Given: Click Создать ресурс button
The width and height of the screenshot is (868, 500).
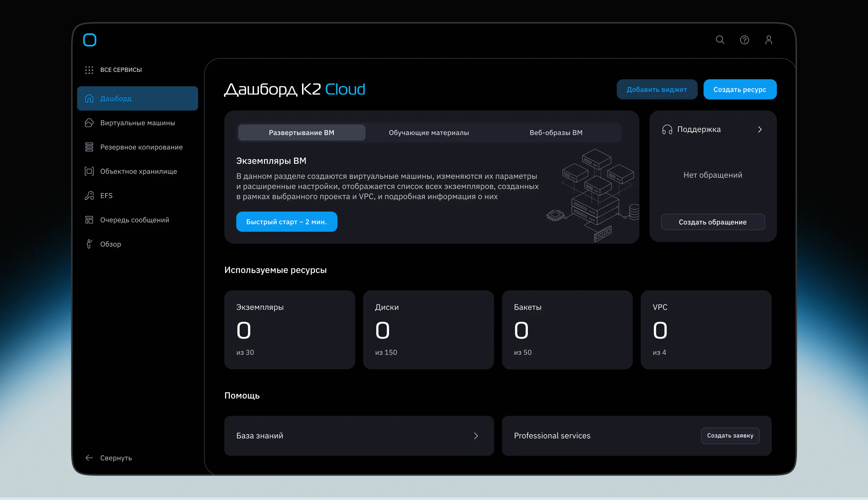Looking at the screenshot, I should tap(740, 90).
